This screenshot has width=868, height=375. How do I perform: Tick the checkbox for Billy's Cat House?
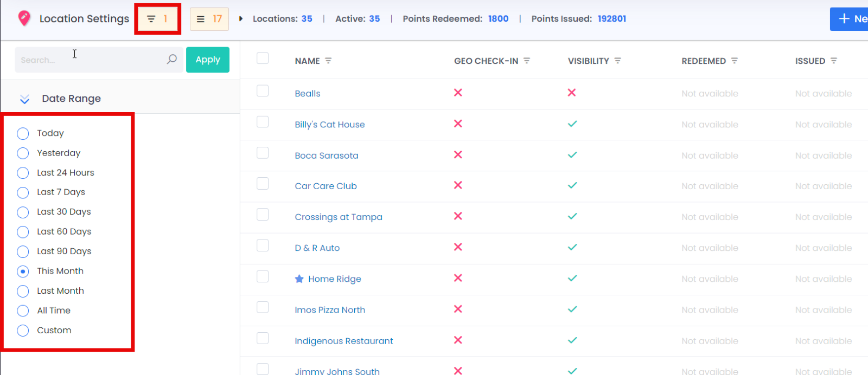point(263,121)
